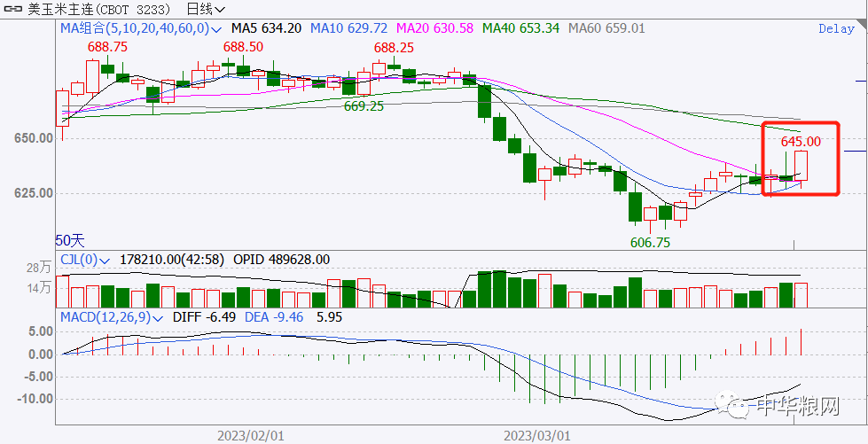Click the DEA -9.46 value

point(273,317)
